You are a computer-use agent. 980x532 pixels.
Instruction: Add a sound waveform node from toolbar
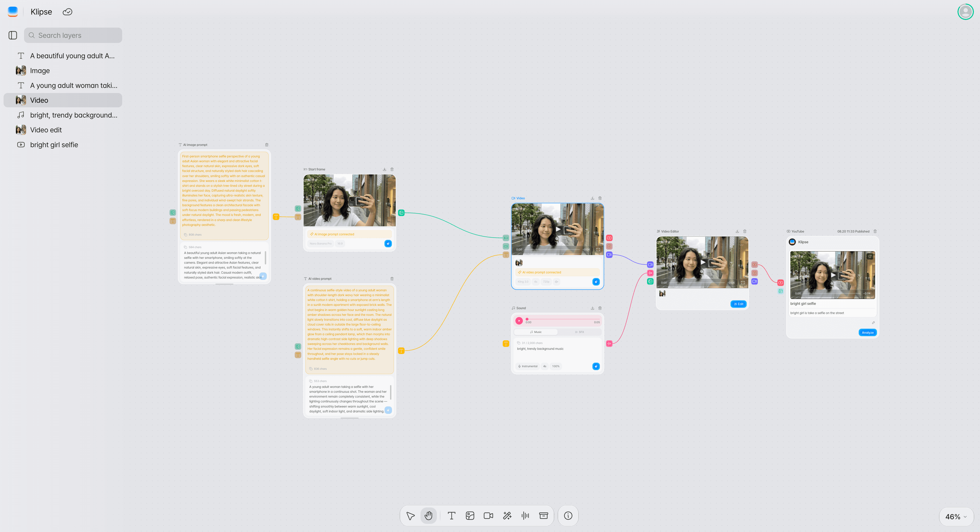pos(525,516)
